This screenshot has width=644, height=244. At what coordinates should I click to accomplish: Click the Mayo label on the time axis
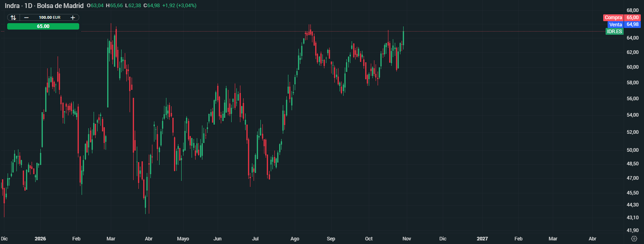click(183, 239)
